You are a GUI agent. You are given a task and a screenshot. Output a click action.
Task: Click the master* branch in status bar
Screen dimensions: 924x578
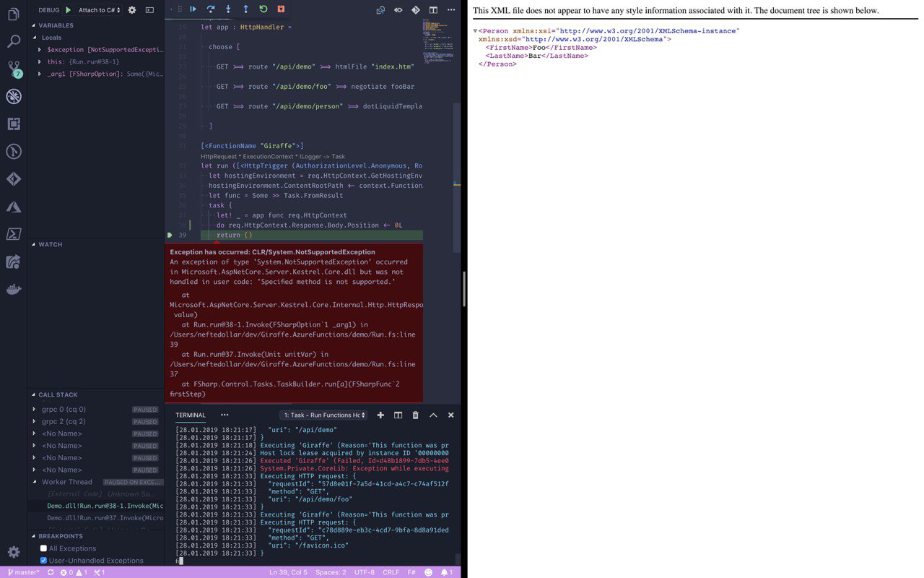24,572
